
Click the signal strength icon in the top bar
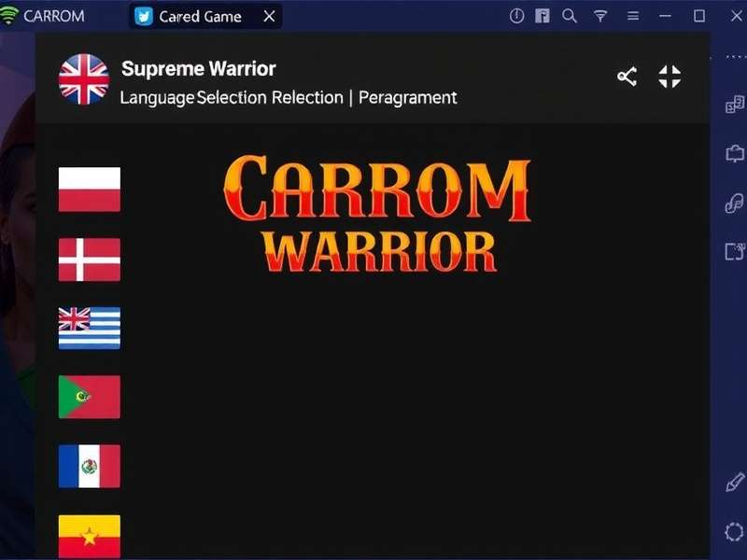click(599, 15)
